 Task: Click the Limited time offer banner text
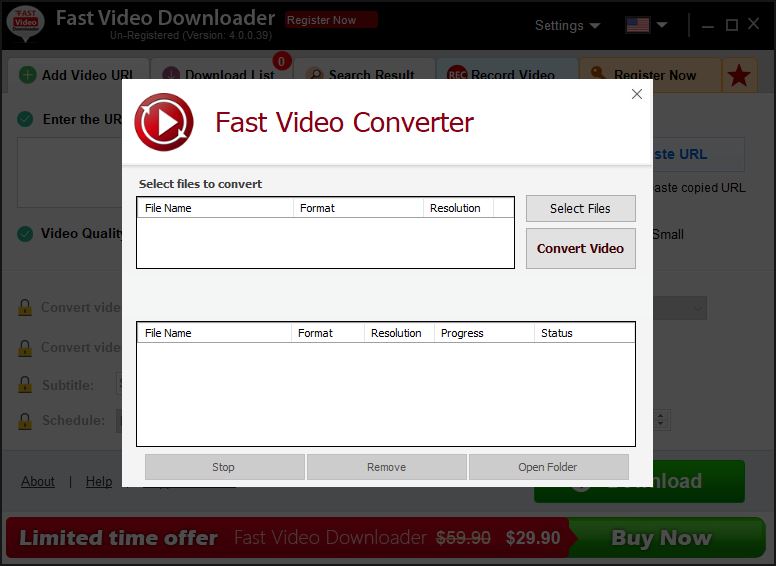click(118, 538)
